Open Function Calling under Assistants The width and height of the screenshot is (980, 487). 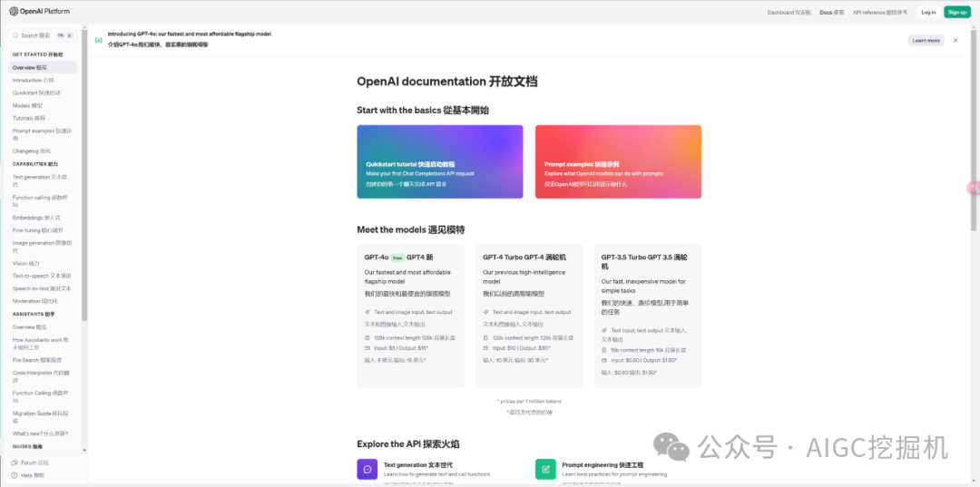[41, 395]
